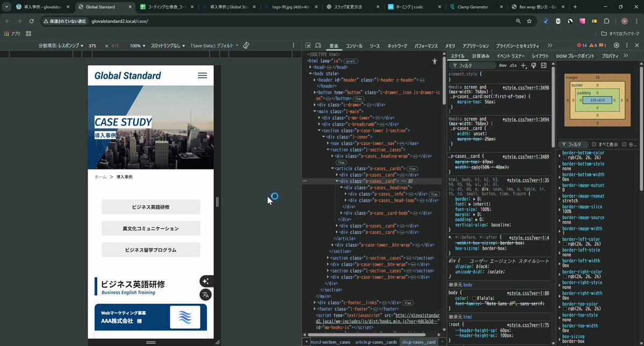Click the red error count badge
This screenshot has width=644, height=346.
[582, 46]
